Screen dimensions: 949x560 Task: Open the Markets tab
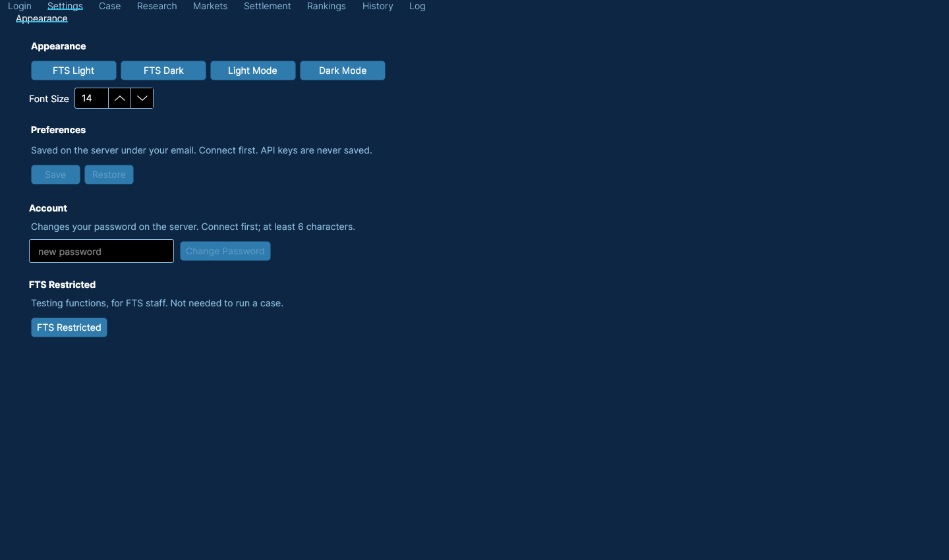pos(210,6)
